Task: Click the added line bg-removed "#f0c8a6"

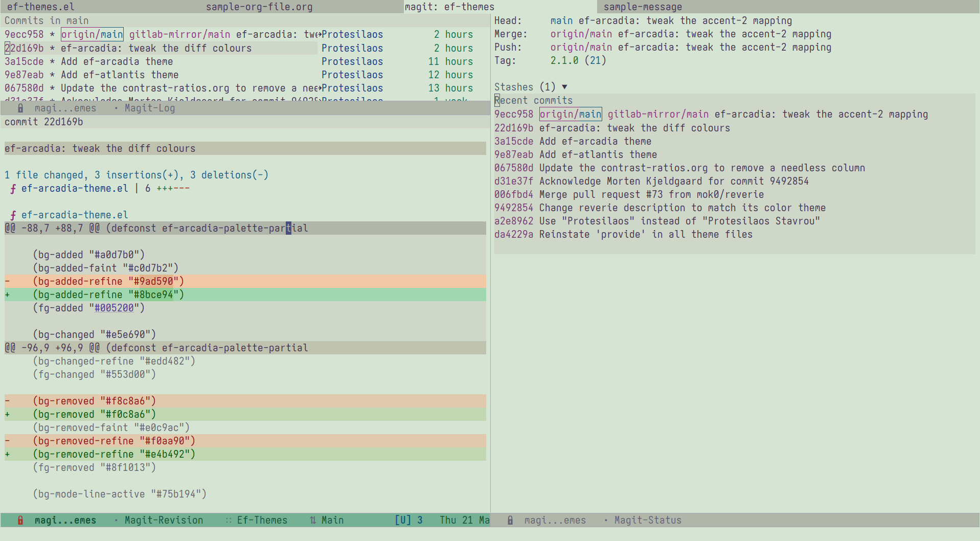Action: [245, 414]
